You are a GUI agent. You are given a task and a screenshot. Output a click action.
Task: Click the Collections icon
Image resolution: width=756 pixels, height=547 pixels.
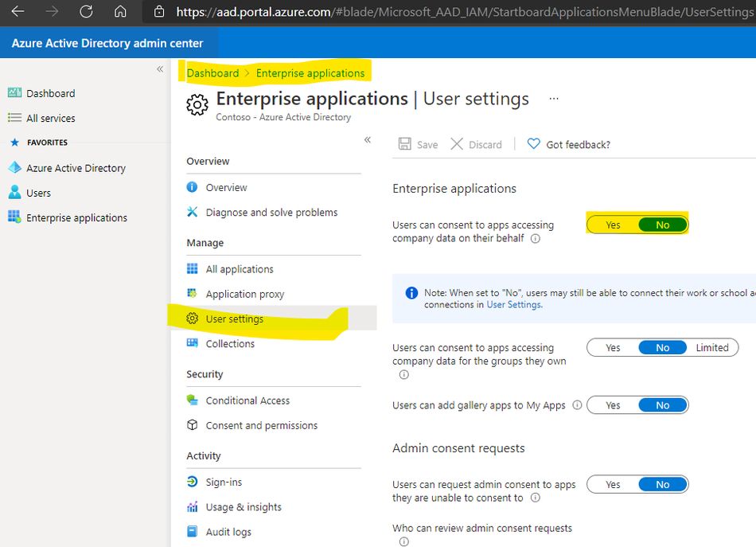pyautogui.click(x=192, y=342)
